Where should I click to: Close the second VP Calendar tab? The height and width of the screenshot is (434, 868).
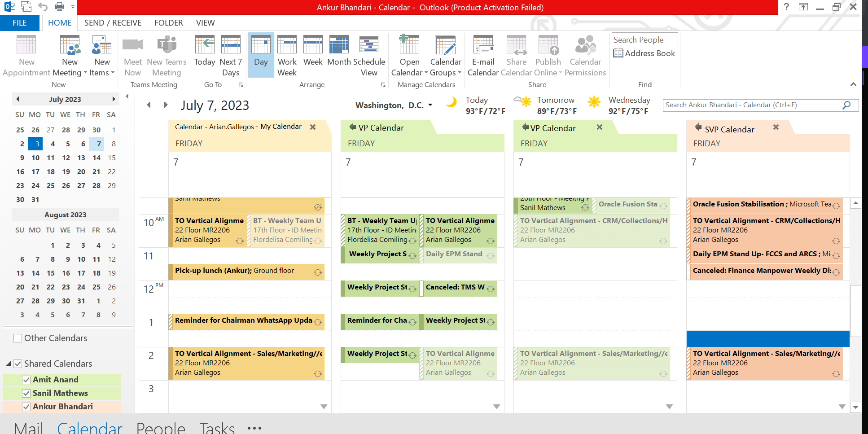pos(599,127)
